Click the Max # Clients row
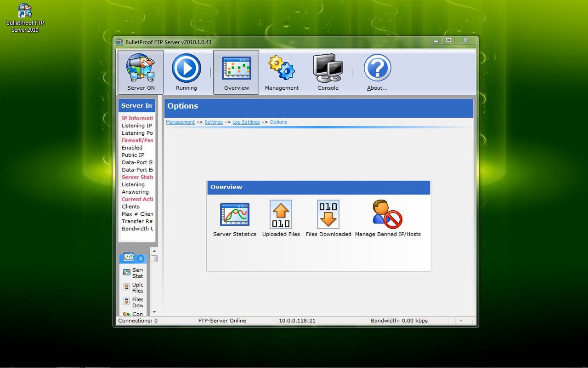Screen dimensions: 588x368 click(x=137, y=214)
